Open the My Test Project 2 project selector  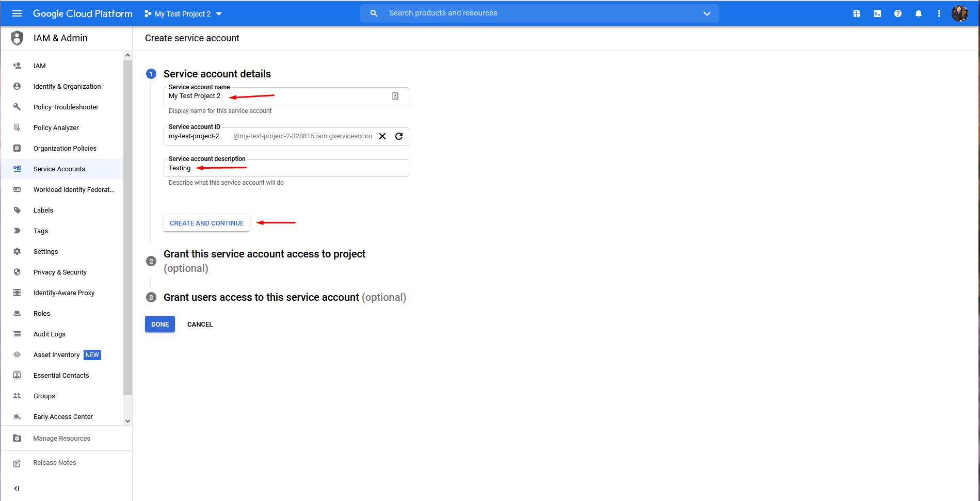183,14
